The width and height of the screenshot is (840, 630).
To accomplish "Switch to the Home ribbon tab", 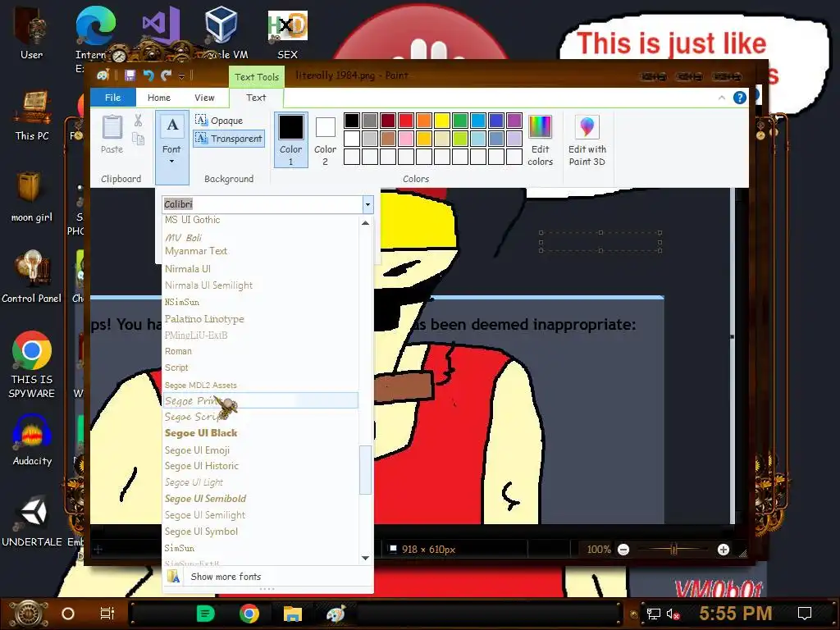I will (x=159, y=98).
